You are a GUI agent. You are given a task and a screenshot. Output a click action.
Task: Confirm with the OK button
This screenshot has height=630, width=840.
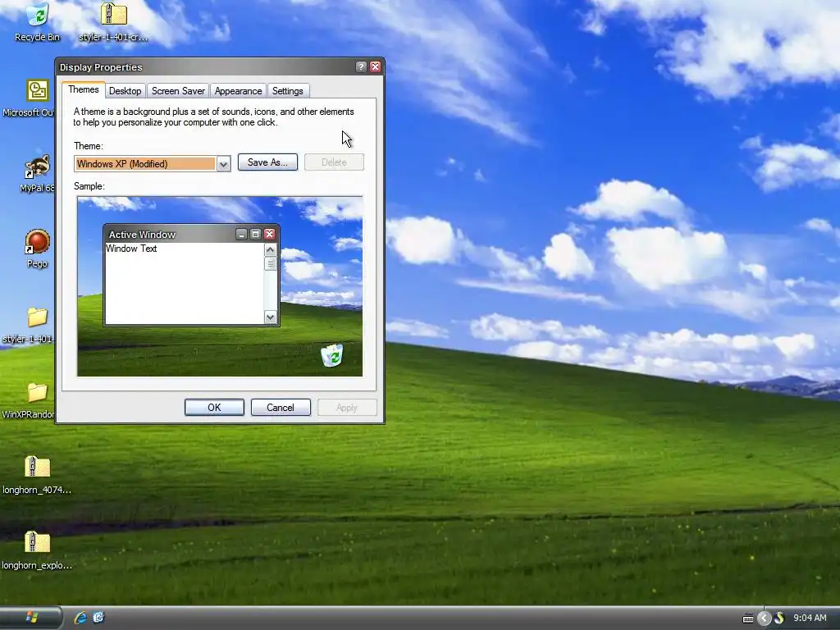point(214,408)
